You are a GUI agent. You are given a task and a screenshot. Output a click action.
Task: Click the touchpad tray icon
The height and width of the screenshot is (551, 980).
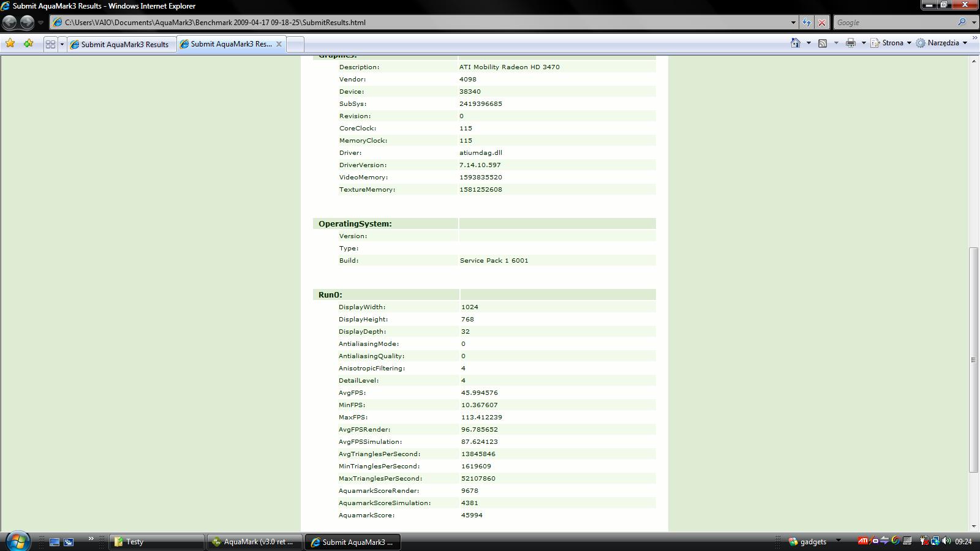tap(907, 541)
